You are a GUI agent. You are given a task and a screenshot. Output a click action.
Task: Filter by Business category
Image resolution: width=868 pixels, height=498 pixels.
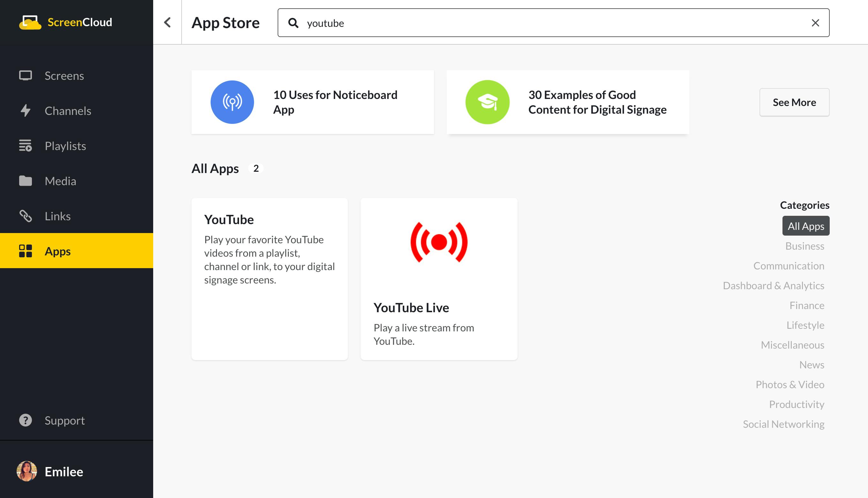(804, 246)
